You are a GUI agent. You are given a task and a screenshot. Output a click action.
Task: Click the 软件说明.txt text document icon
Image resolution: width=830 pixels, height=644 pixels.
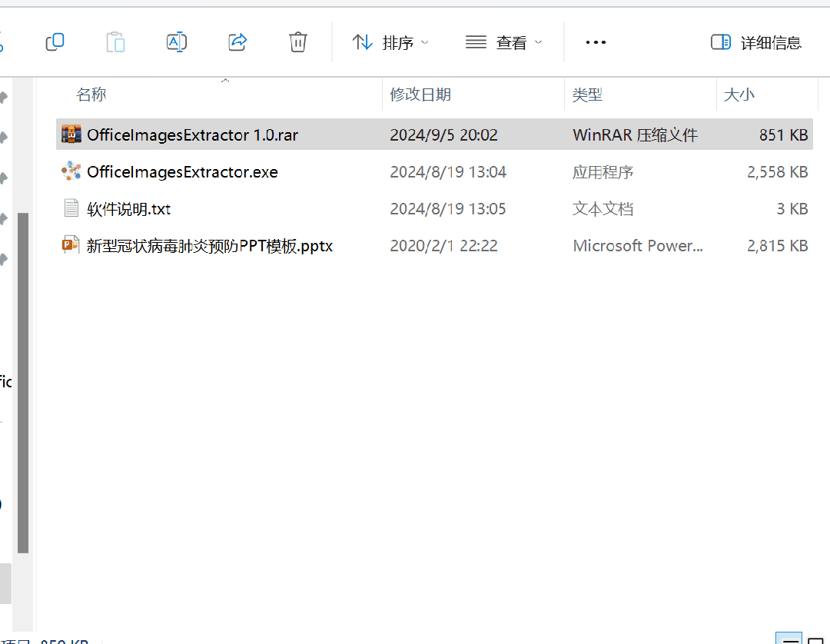[71, 208]
